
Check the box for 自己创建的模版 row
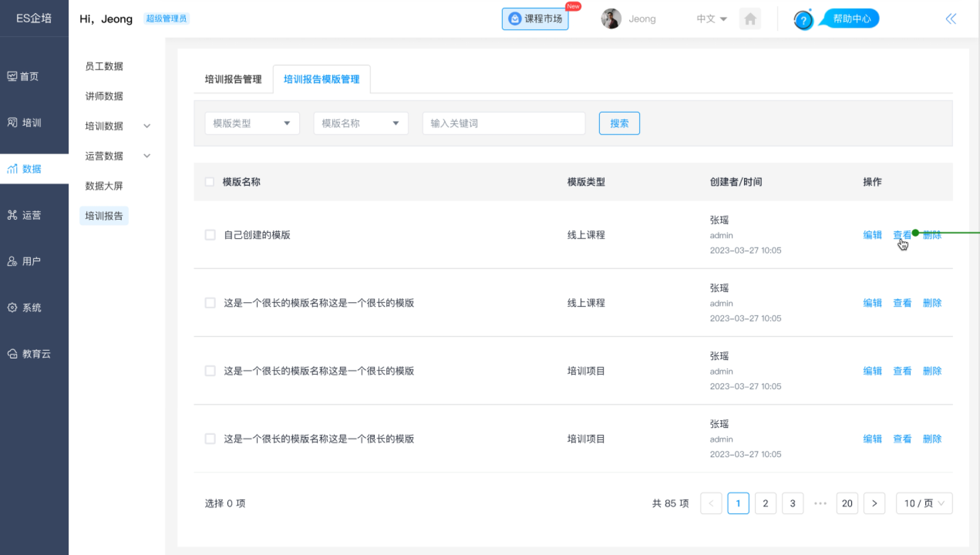tap(210, 235)
